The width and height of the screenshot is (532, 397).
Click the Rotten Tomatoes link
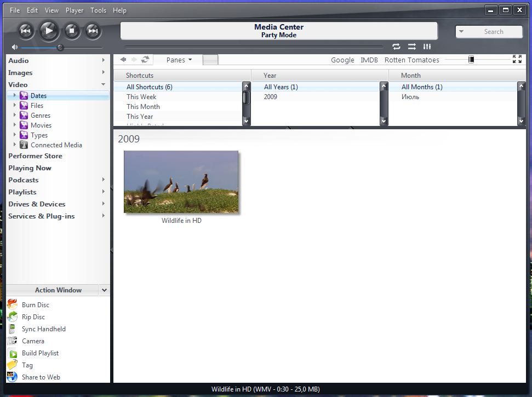pos(411,60)
